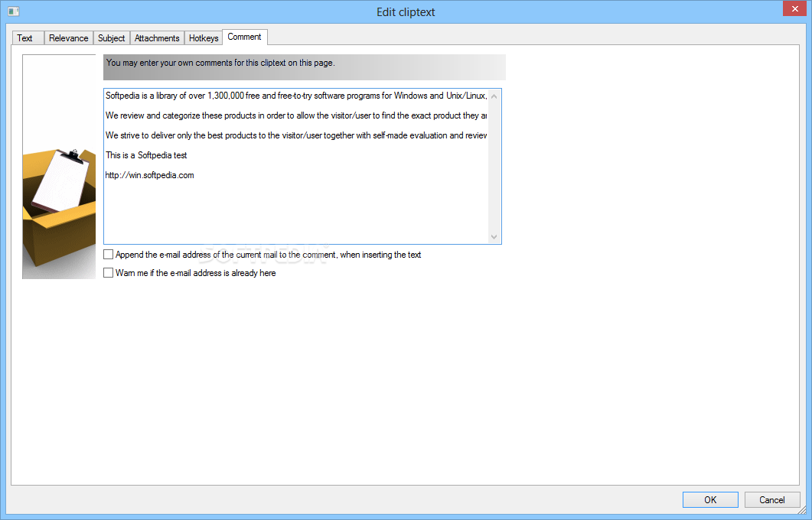The height and width of the screenshot is (520, 812).
Task: Go to the Attachments tab
Action: tap(157, 37)
